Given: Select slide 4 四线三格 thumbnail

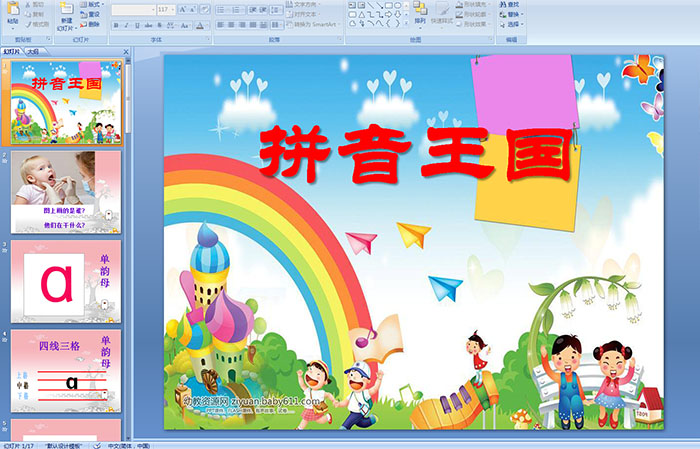Looking at the screenshot, I should 66,370.
